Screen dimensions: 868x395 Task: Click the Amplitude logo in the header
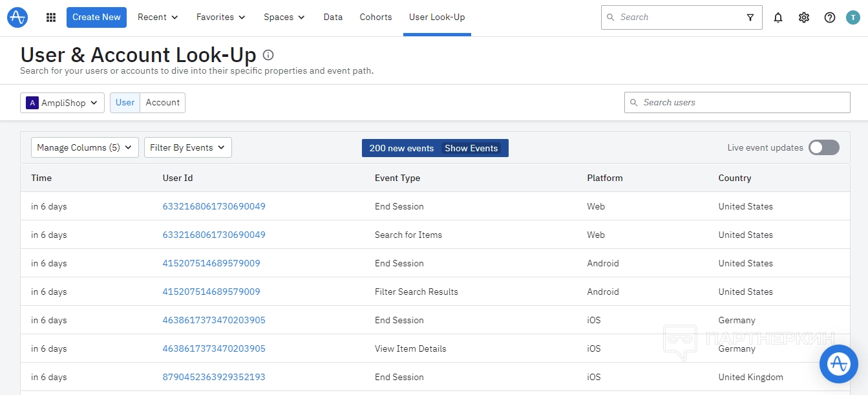point(17,17)
